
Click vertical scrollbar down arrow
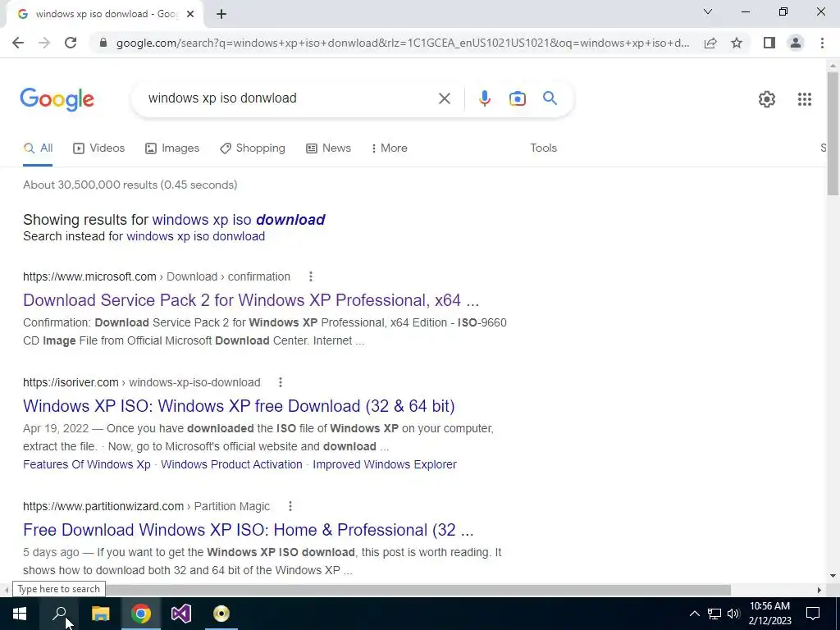[x=833, y=576]
